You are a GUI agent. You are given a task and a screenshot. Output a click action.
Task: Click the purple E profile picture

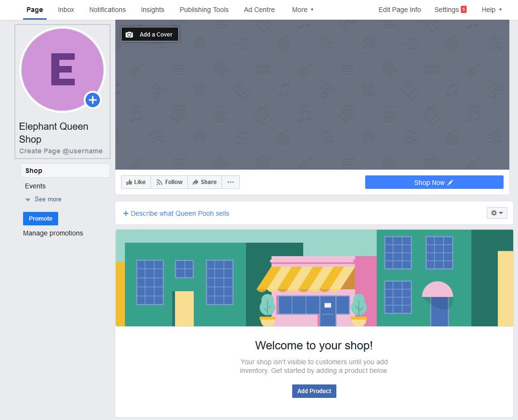[x=62, y=69]
